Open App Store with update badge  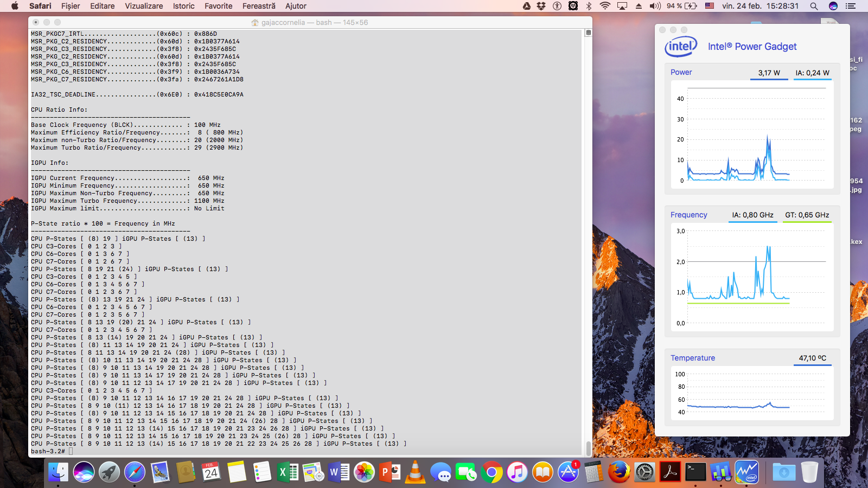[568, 472]
